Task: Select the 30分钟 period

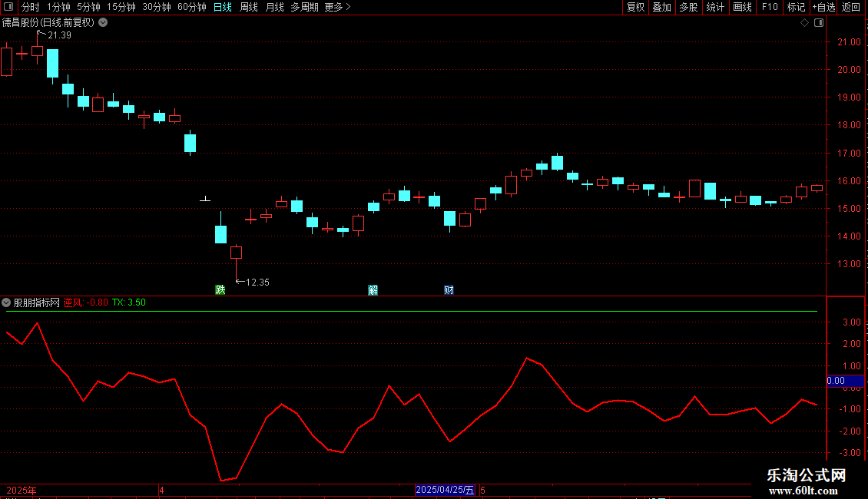Action: coord(157,7)
